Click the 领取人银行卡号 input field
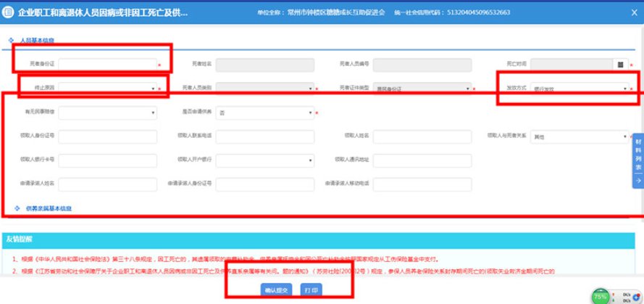 point(108,160)
